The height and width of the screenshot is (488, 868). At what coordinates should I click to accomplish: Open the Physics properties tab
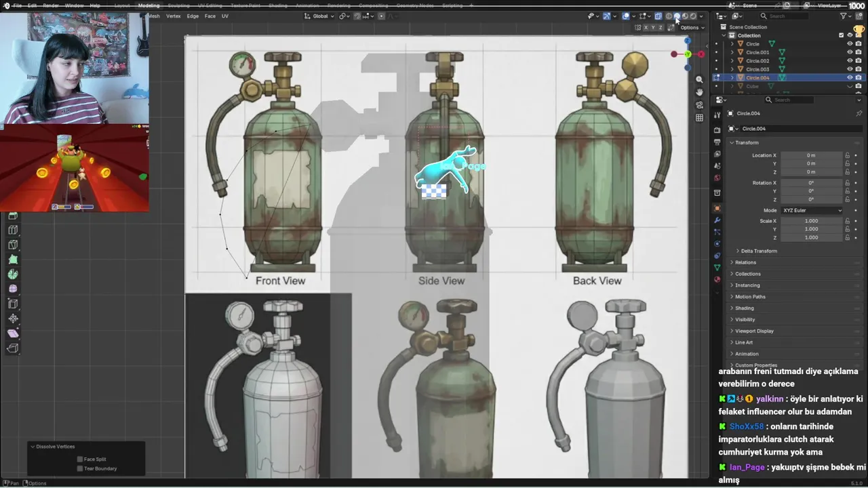(717, 243)
